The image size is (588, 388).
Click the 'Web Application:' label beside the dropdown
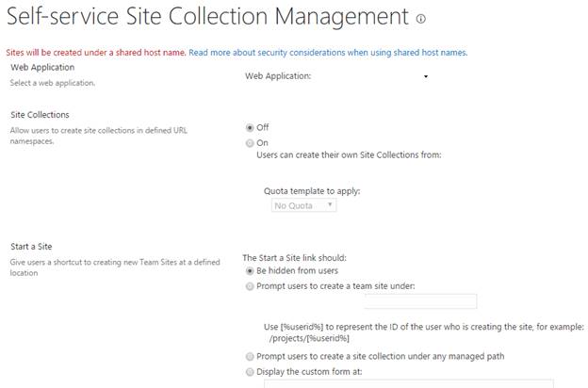(278, 76)
